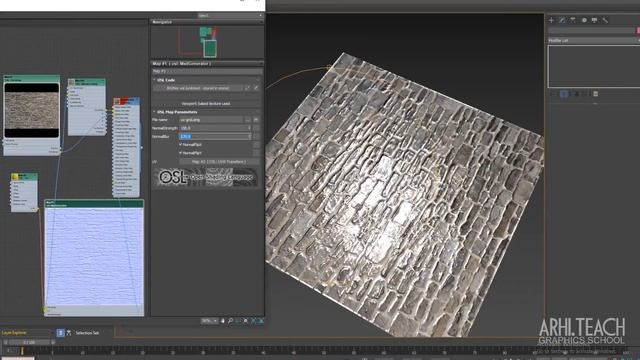Select the grey map node beside Bitmap
This screenshot has height=360, width=640.
[87, 107]
